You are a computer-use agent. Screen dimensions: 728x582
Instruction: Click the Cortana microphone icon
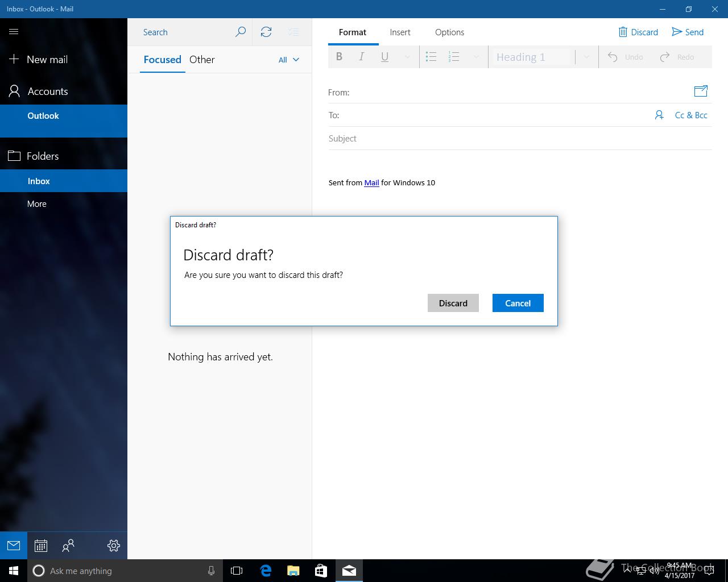click(211, 571)
